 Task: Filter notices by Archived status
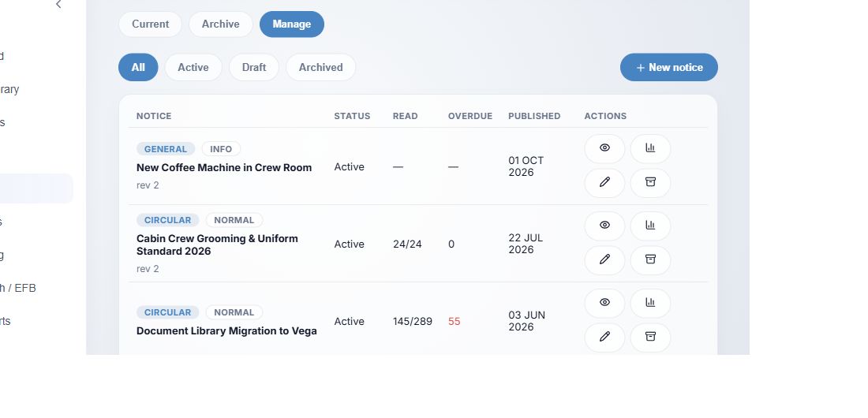(320, 68)
